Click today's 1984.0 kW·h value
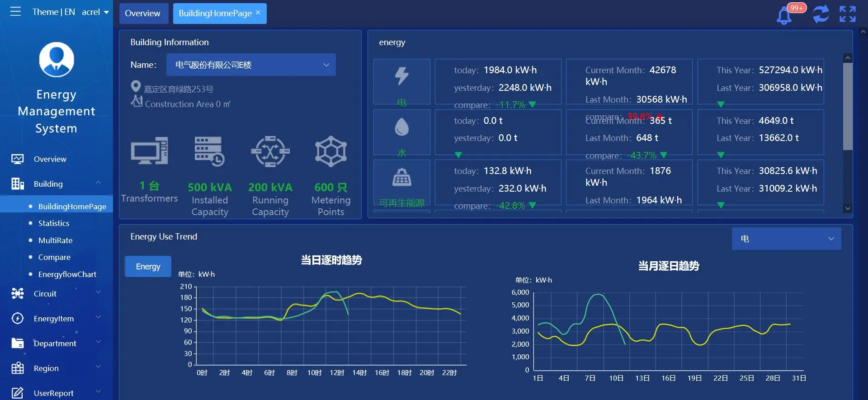Viewport: 868px width, 400px height. (510, 70)
